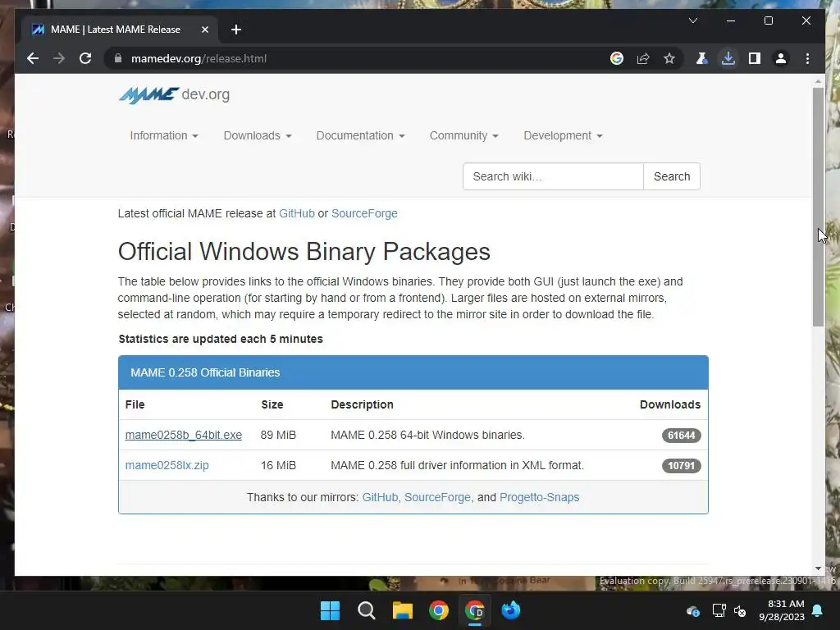This screenshot has height=630, width=840.
Task: Share this page via share icon
Action: (643, 58)
